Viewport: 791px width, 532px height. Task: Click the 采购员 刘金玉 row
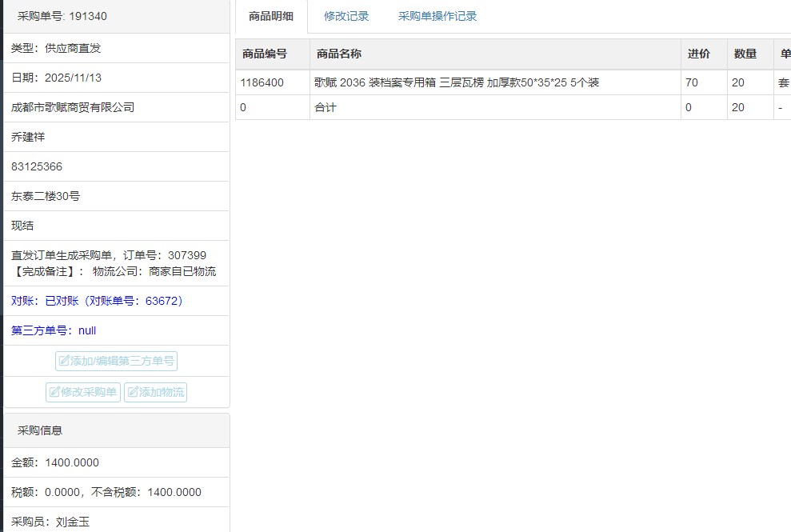(x=50, y=522)
